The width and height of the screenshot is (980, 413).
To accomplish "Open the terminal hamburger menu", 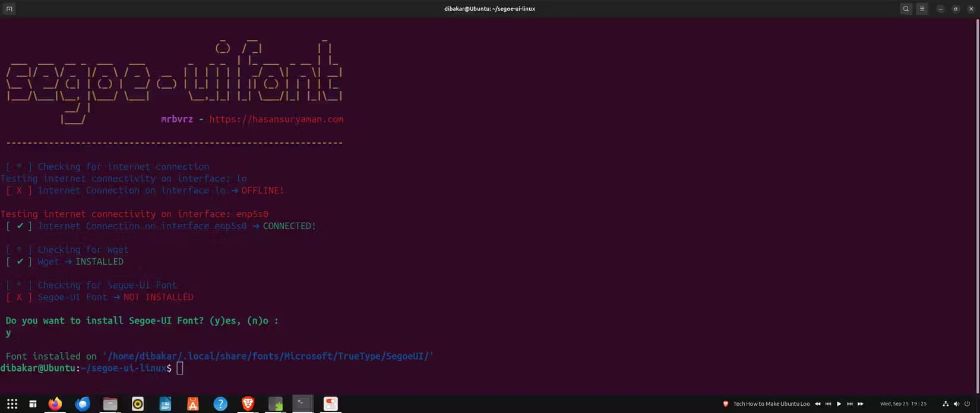I will pyautogui.click(x=922, y=9).
